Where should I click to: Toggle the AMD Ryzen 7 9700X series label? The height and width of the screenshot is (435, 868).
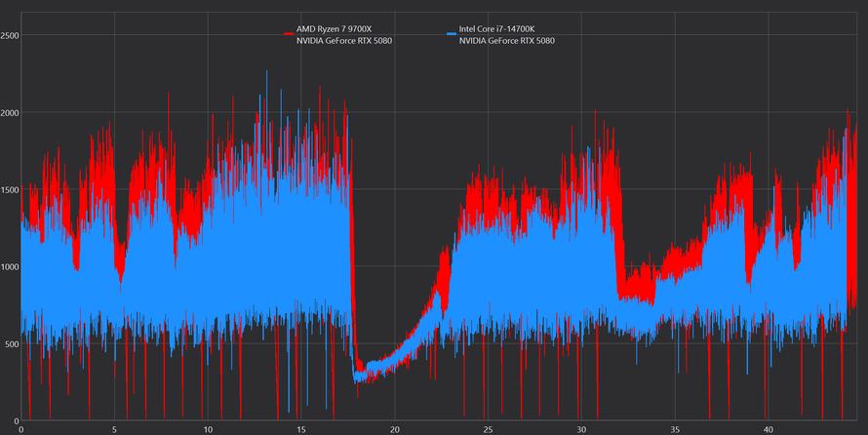(x=335, y=29)
